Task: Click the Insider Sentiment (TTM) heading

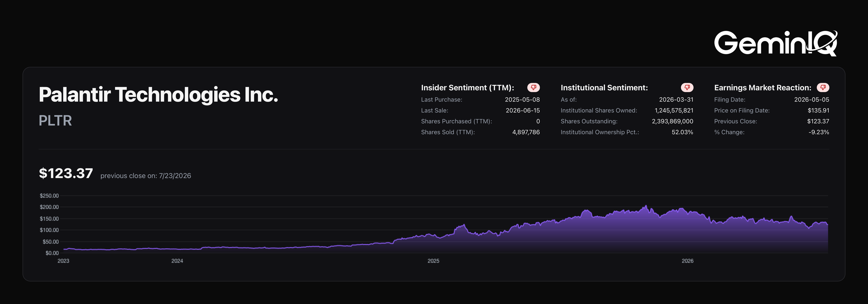Action: tap(467, 88)
